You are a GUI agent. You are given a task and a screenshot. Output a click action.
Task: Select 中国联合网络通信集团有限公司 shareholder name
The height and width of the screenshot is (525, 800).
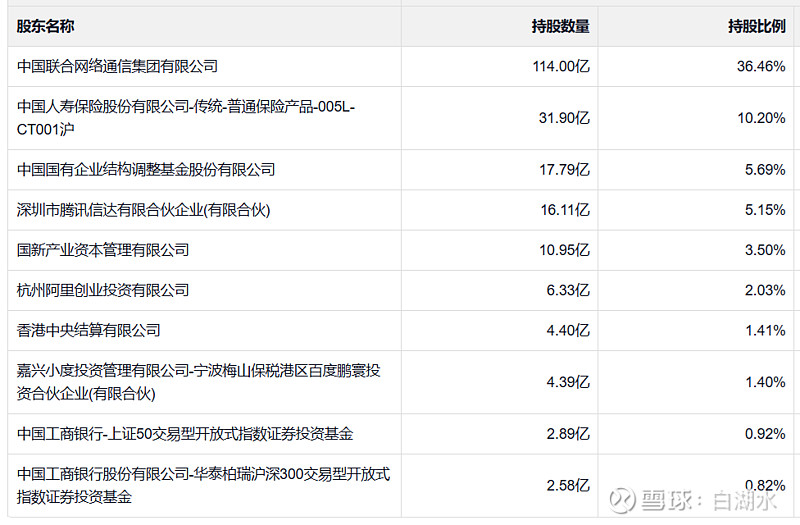coord(117,66)
